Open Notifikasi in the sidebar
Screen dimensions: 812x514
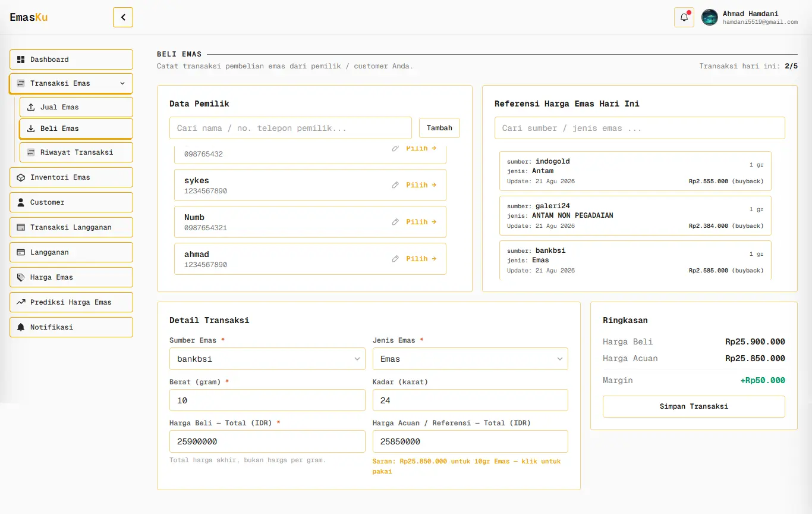pos(71,327)
